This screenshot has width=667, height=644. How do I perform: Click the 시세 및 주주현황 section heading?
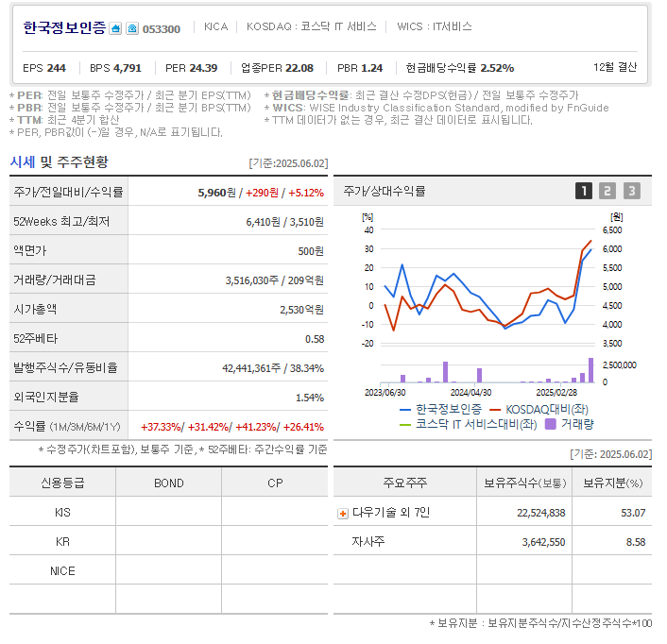coord(60,162)
